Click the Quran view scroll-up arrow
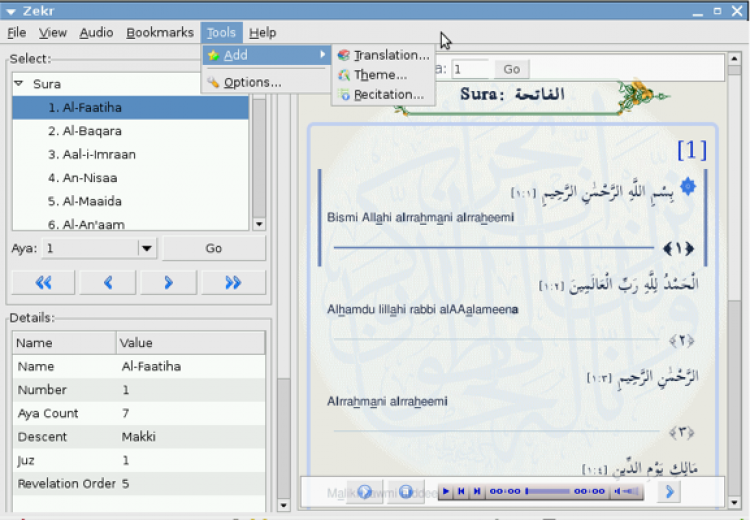Viewport: 750px width, 520px height. [734, 58]
